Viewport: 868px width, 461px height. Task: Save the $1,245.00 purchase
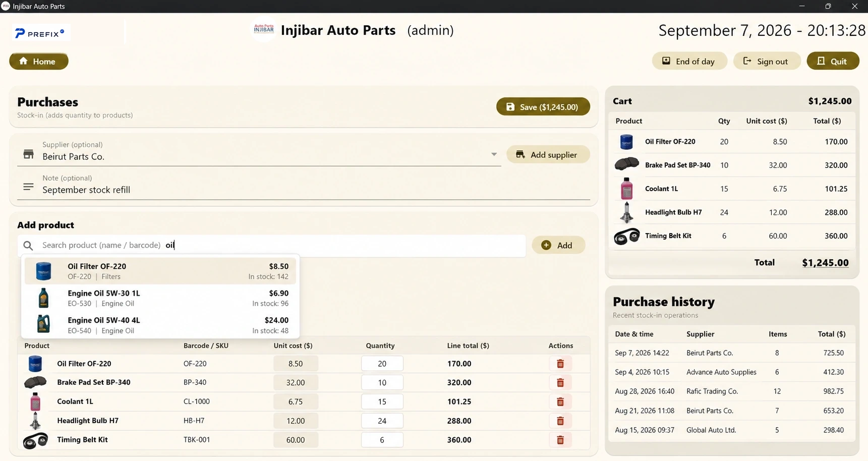click(543, 107)
